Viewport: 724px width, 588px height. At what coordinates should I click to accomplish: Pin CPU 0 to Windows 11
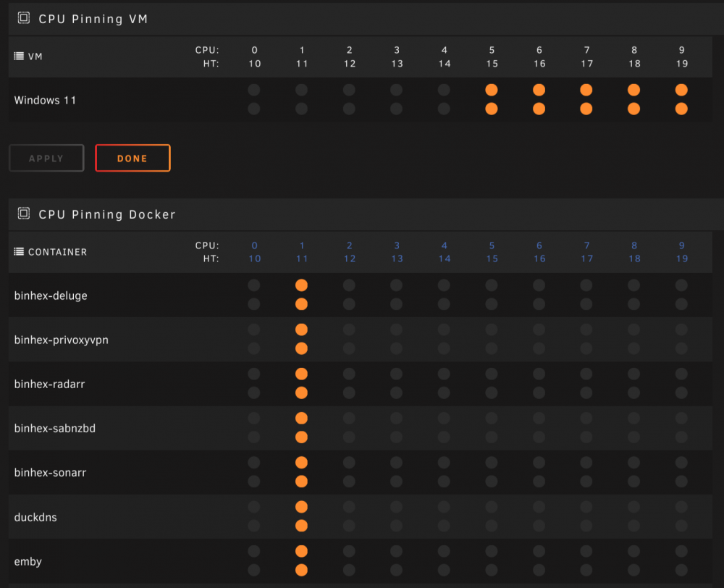pyautogui.click(x=254, y=90)
